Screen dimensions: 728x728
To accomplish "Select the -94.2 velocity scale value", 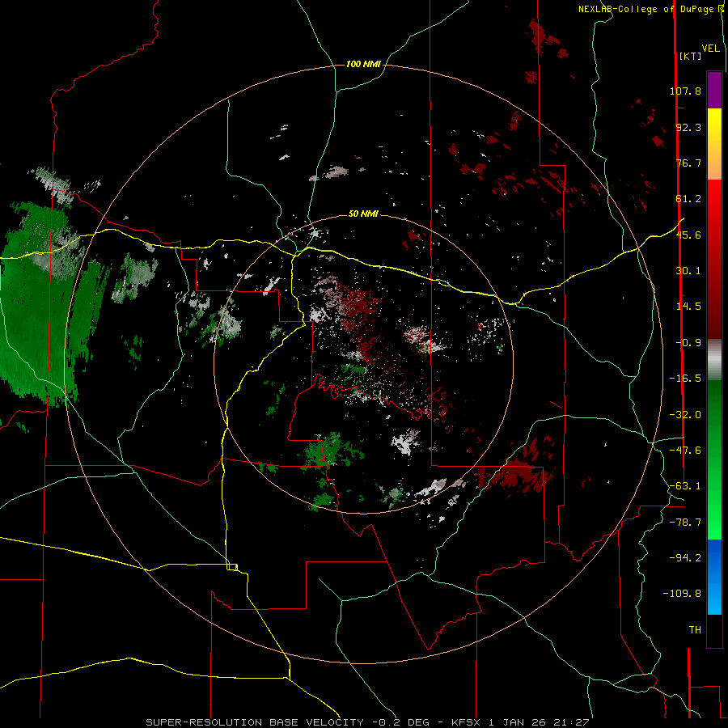I will [685, 558].
